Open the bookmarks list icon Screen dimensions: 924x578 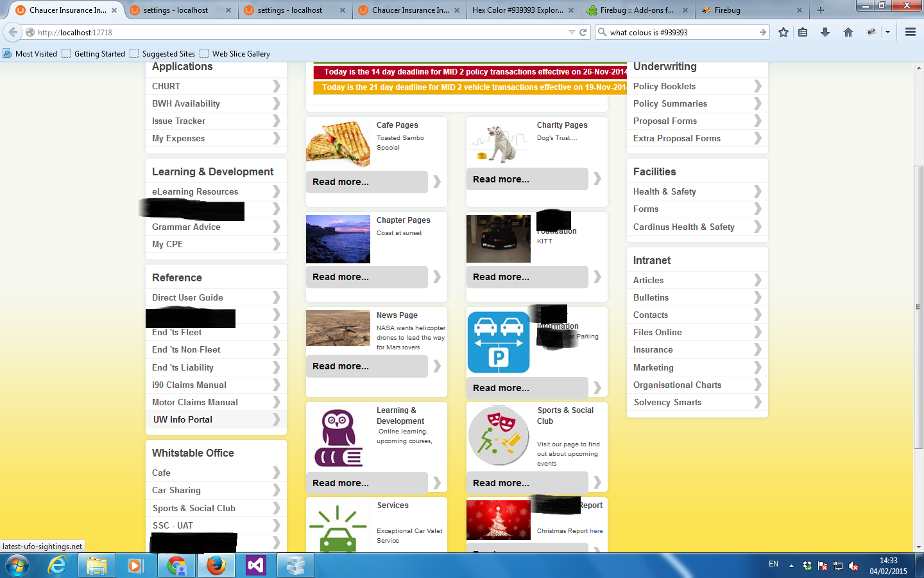(803, 32)
